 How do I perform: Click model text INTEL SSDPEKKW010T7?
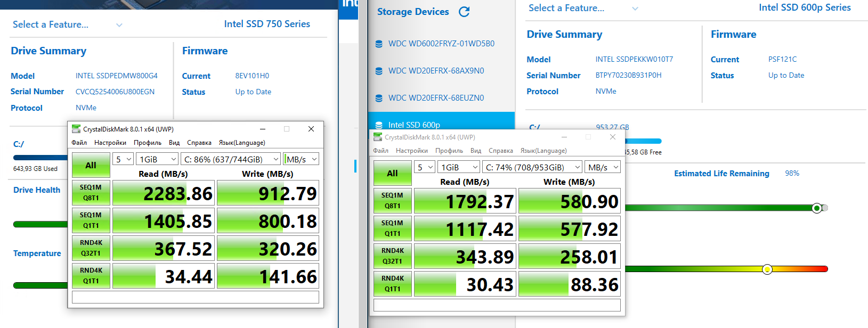pyautogui.click(x=634, y=59)
